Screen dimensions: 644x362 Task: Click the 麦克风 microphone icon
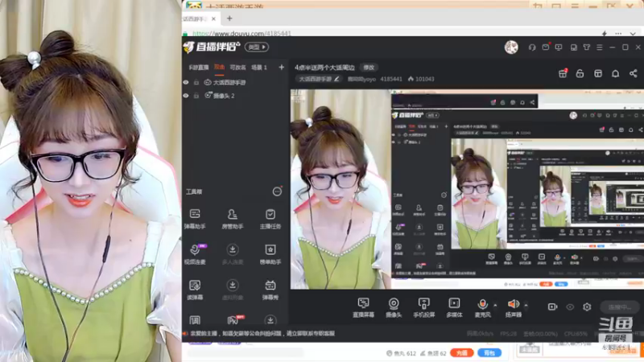point(482,304)
